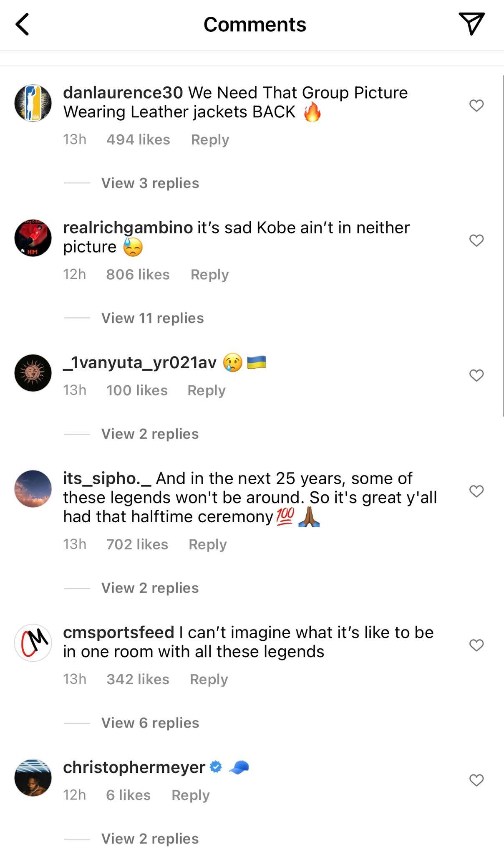Viewport: 504px width, 855px height.
Task: View 11 replies under realrichgambino's comment
Action: pos(152,318)
